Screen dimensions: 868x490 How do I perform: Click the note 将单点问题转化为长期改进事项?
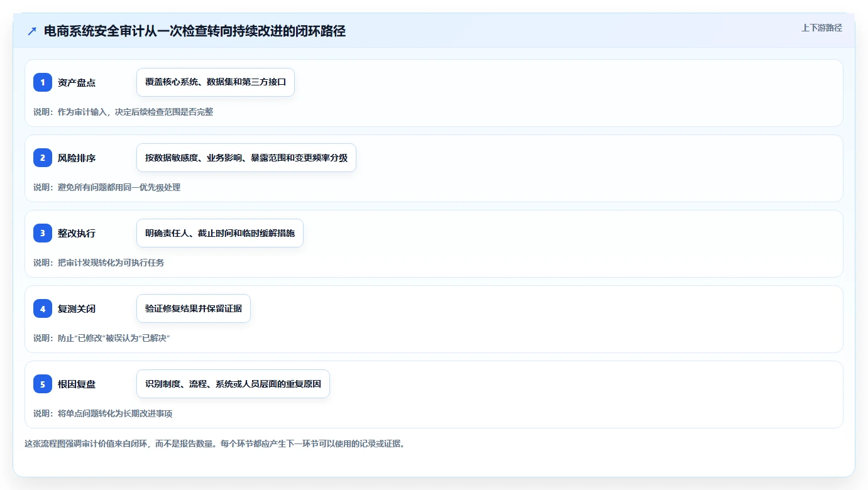103,413
